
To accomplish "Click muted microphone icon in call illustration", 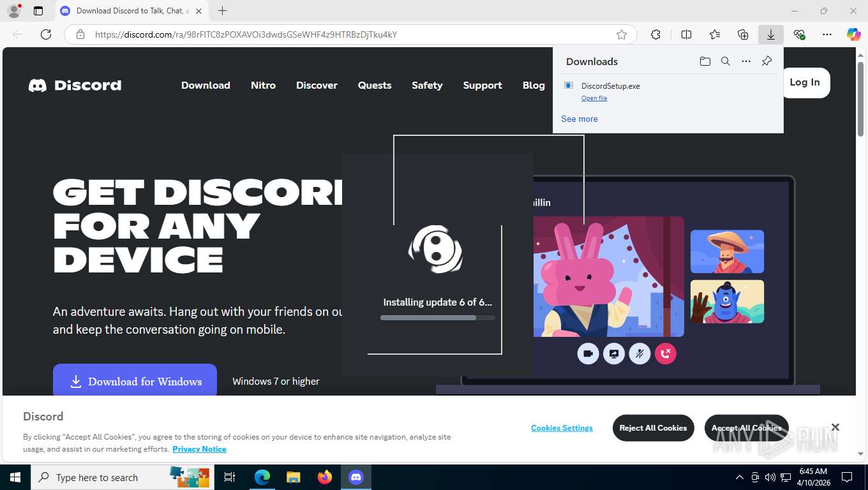I will click(640, 353).
